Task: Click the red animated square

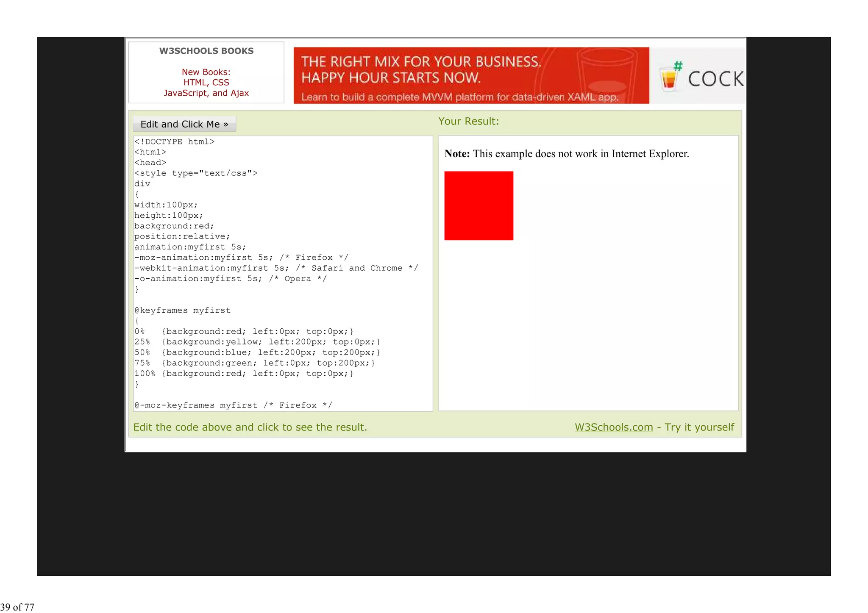Action: pos(479,206)
